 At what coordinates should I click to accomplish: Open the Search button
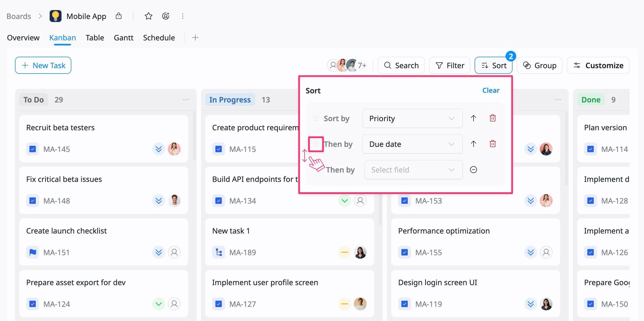click(x=401, y=65)
